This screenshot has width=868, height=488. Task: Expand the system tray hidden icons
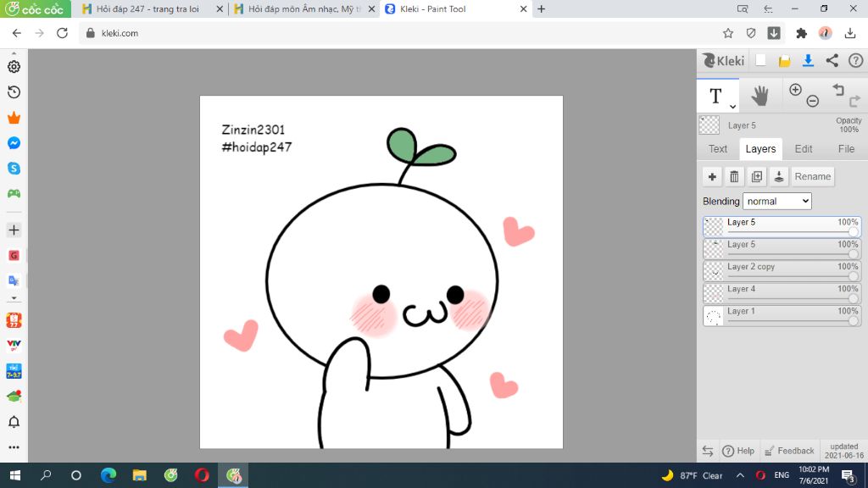coord(740,475)
